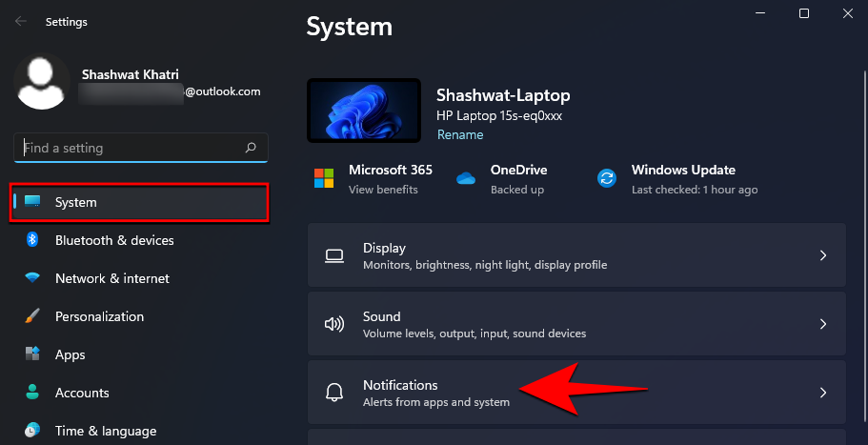Screen dimensions: 868x445
Task: Go to Accounts in the sidebar
Action: click(x=82, y=393)
